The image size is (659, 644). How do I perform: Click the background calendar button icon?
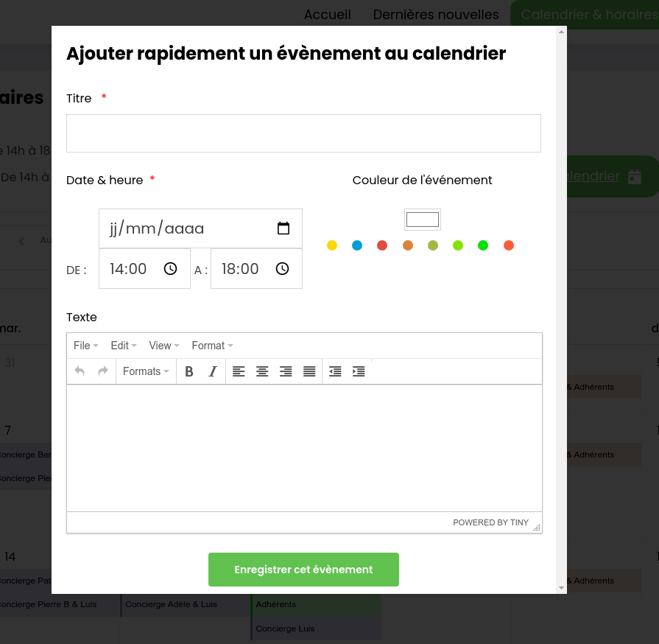click(x=635, y=177)
